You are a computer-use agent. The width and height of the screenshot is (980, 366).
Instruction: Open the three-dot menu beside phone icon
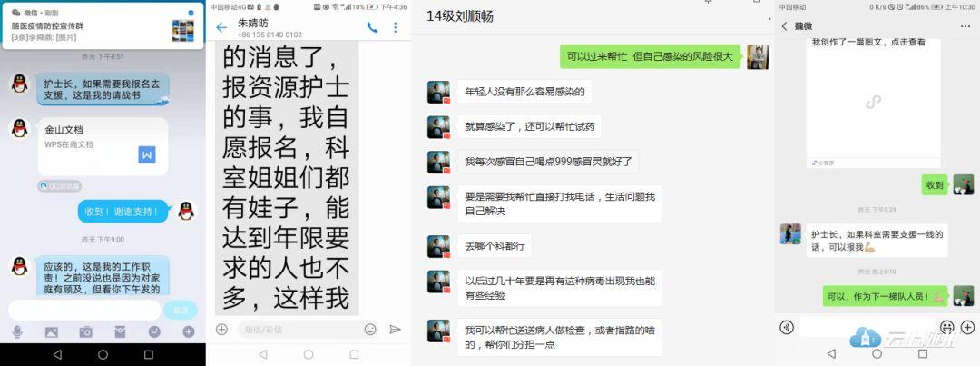[x=395, y=27]
